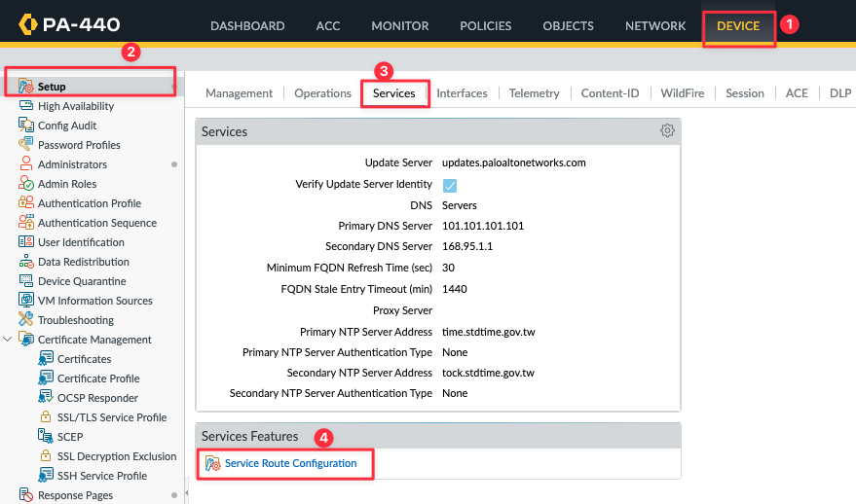Toggle Verify Update Server Identity checkbox
856x504 pixels.
coord(450,186)
